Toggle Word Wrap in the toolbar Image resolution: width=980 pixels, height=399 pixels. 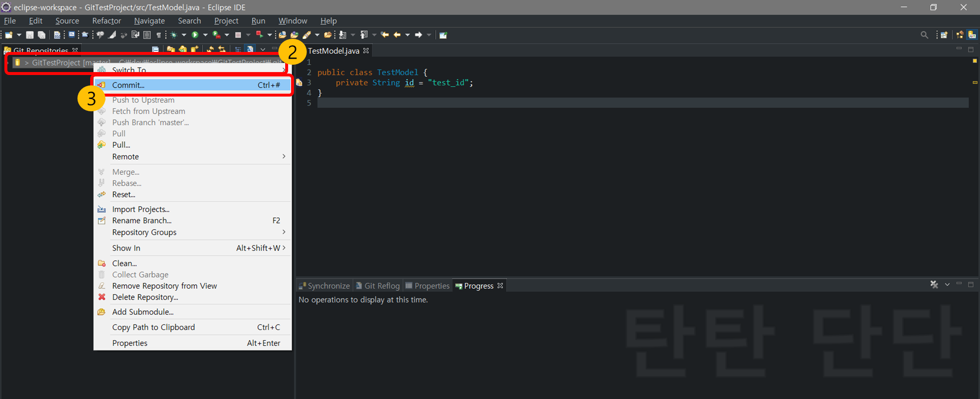[x=135, y=35]
